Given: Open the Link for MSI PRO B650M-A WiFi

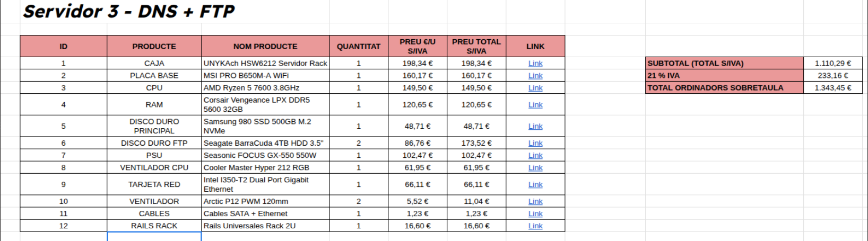Looking at the screenshot, I should point(535,76).
